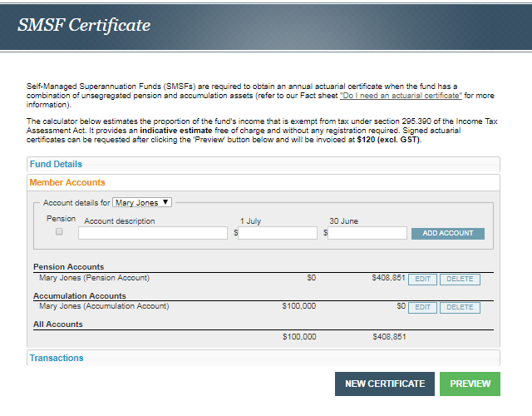
Task: Click the 1 July balance input
Action: pyautogui.click(x=278, y=234)
